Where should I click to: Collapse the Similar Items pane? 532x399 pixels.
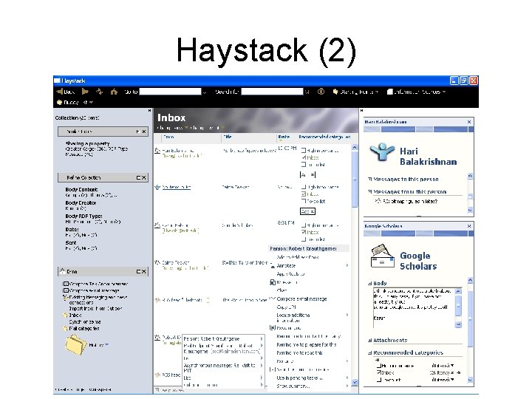pos(138,132)
